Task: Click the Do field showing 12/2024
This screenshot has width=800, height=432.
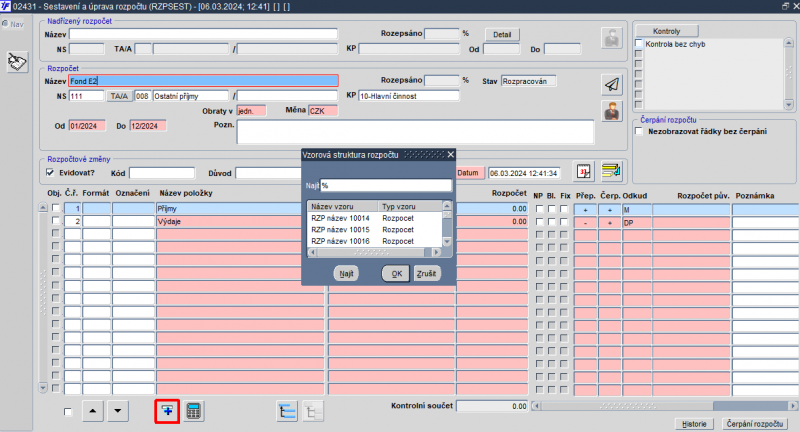Action: 148,125
